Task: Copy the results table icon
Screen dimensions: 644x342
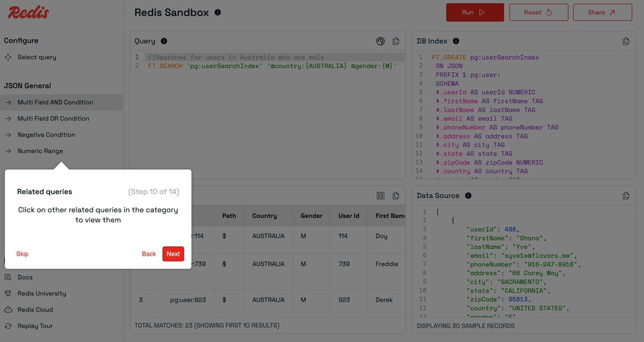Action: pyautogui.click(x=395, y=196)
